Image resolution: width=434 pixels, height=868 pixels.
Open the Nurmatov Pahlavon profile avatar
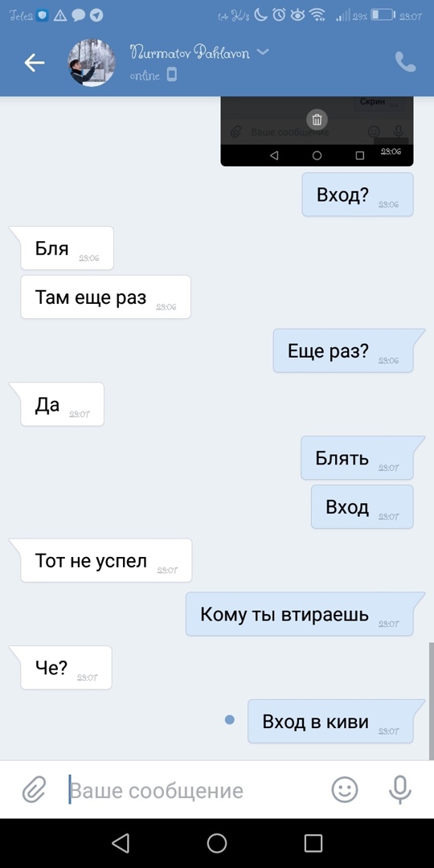[x=92, y=63]
